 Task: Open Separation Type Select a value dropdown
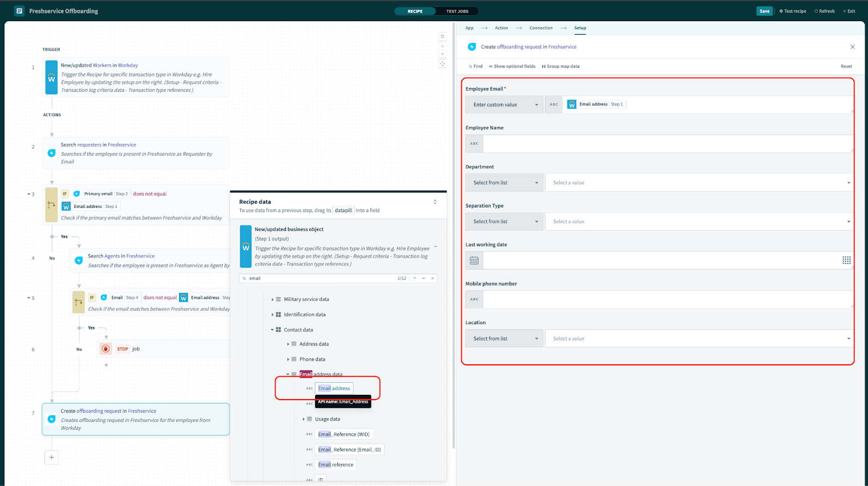click(x=699, y=222)
